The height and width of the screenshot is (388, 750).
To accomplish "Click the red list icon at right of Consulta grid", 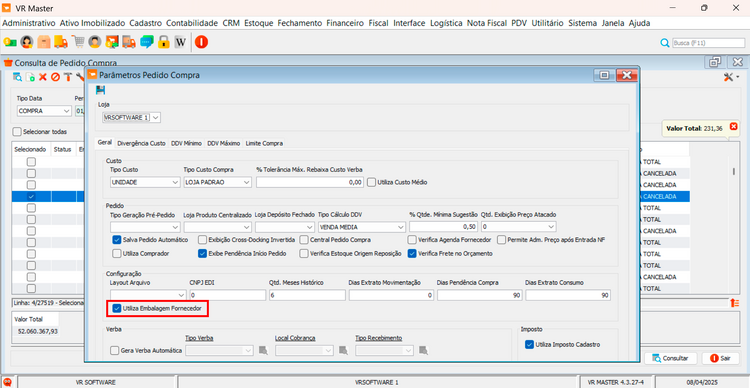I will 735,303.
